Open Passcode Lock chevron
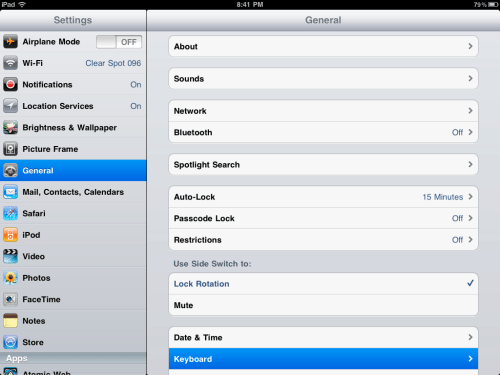 click(x=470, y=218)
